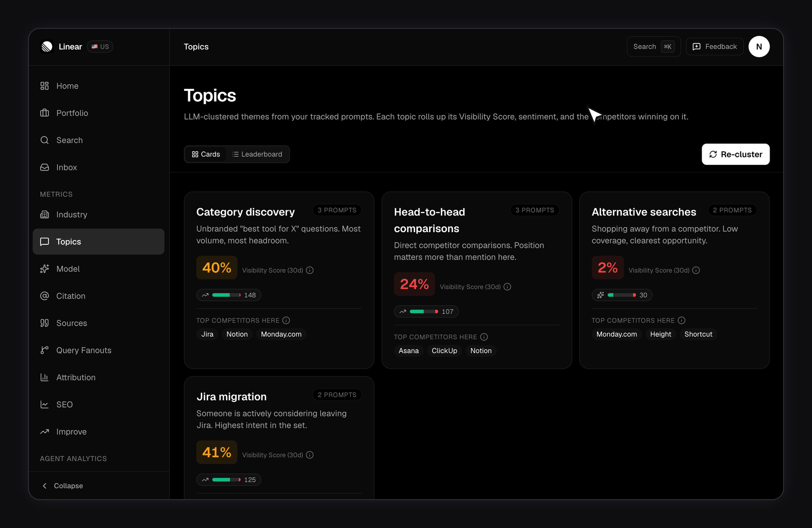Click the 2 PROMPTS badge on Alternative searches
Screen dimensions: 812x528
[732, 210]
